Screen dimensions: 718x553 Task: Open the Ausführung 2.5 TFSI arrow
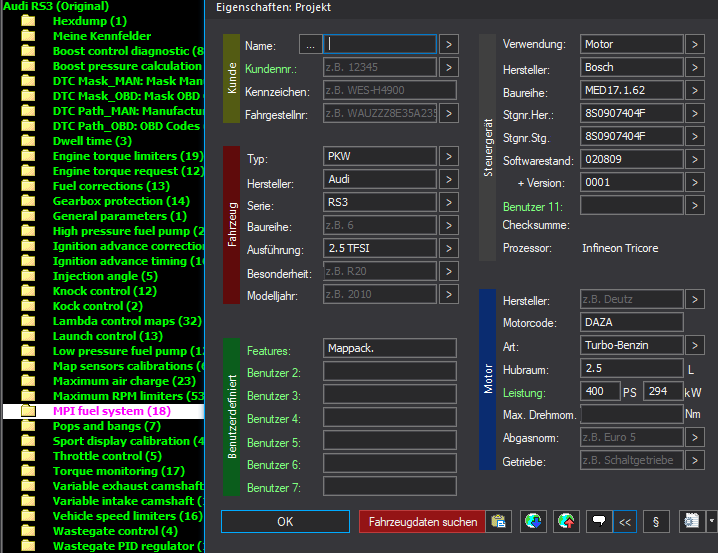point(449,248)
